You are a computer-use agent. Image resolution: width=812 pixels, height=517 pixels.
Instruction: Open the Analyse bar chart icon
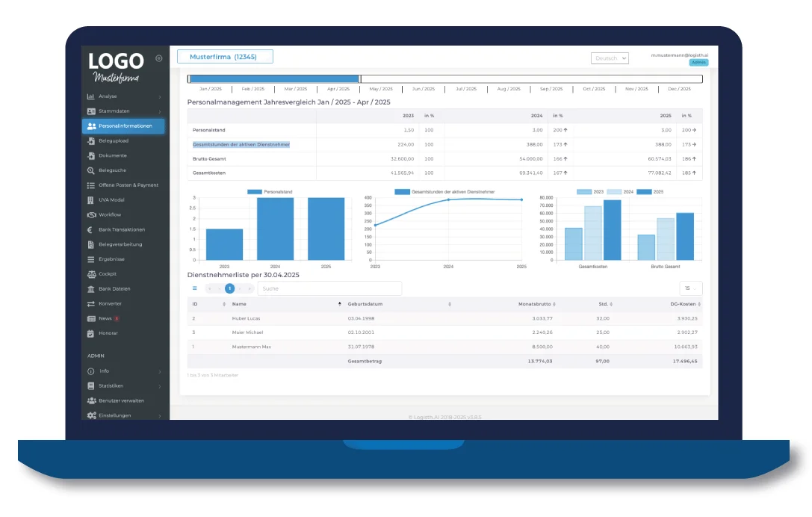point(90,96)
